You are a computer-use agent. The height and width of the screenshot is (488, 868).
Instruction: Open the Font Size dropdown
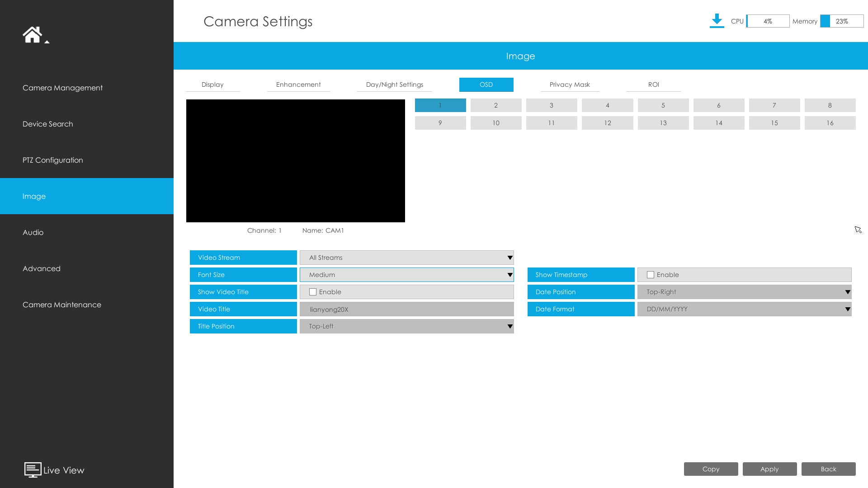click(x=406, y=275)
